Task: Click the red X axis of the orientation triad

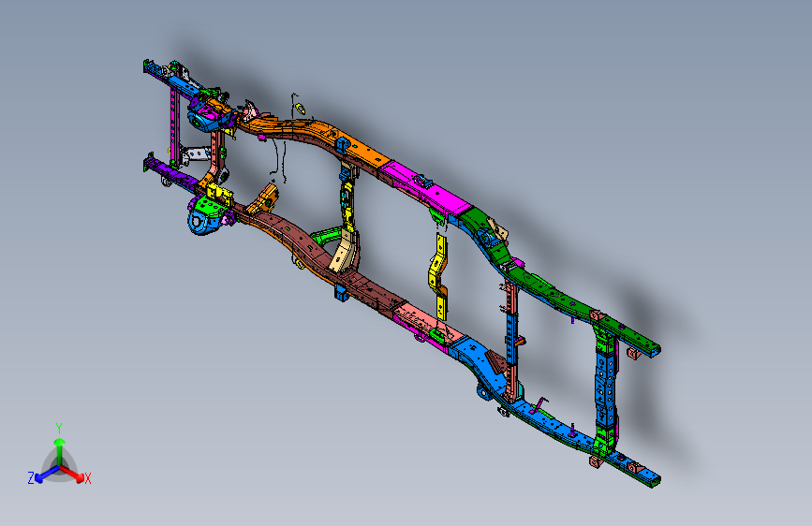Action: 72,474
